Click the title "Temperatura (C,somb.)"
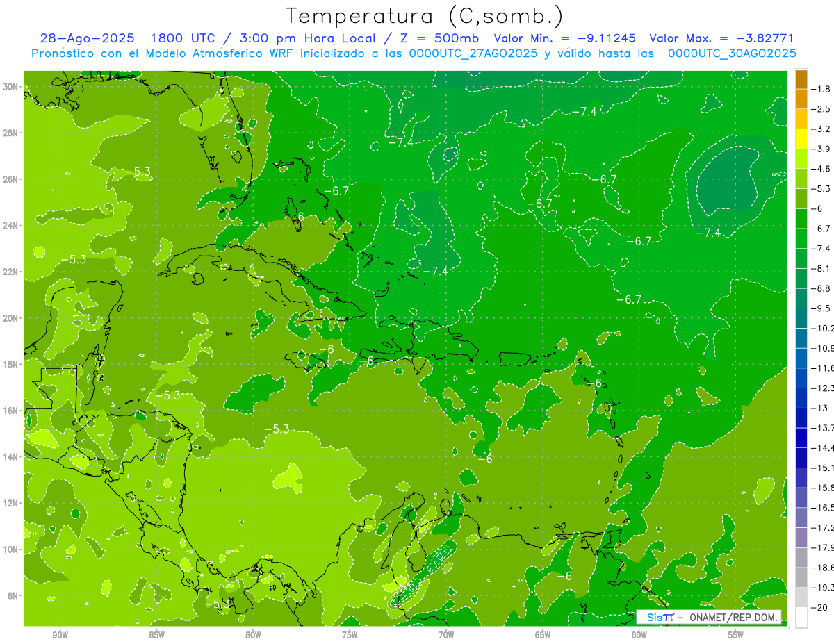Screen dimensions: 834x644 point(424,16)
